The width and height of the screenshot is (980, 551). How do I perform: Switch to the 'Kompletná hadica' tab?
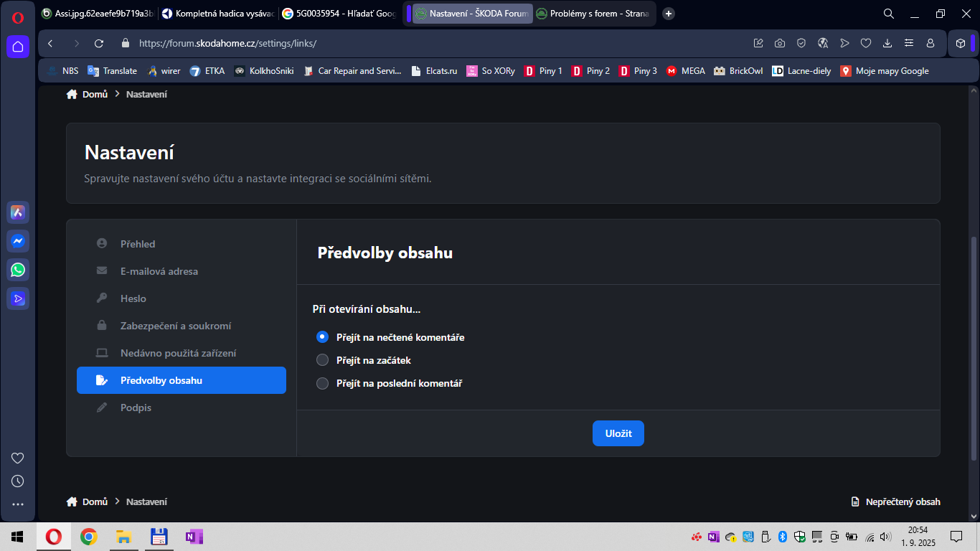(217, 14)
